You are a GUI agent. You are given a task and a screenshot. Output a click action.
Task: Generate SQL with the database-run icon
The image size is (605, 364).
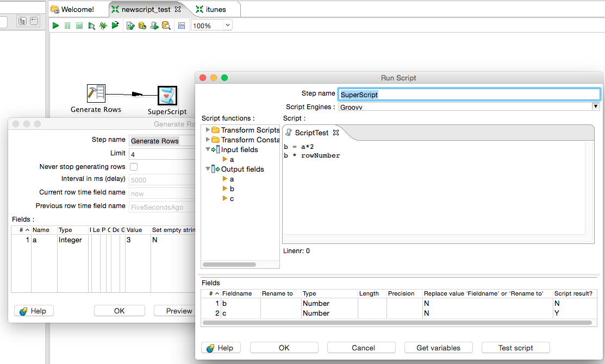154,26
